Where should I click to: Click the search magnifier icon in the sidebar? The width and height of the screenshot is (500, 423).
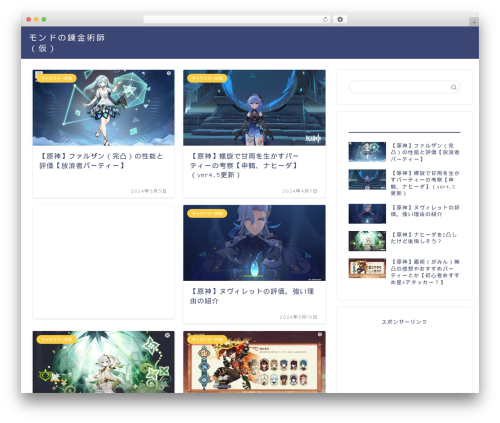(454, 87)
